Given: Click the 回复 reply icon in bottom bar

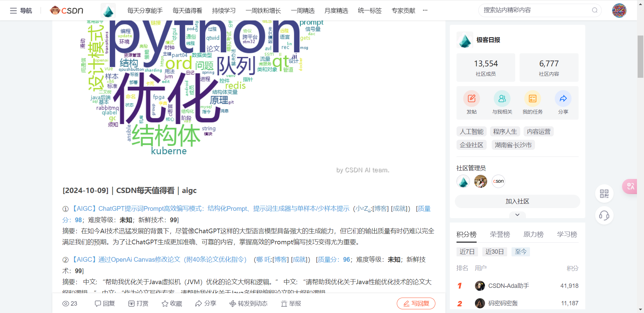Looking at the screenshot, I should point(98,304).
